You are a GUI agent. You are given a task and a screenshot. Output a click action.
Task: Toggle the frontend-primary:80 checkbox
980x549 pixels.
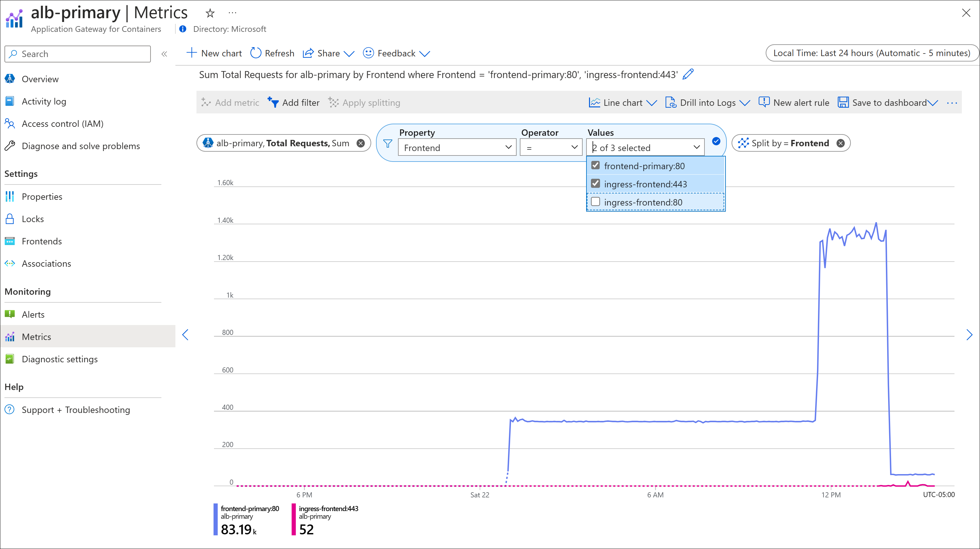tap(595, 165)
